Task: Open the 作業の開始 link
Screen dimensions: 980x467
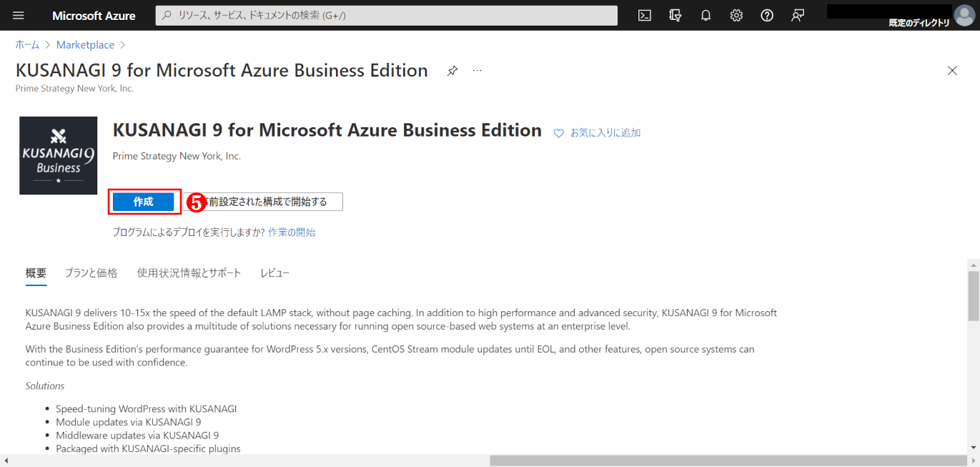Action: point(292,232)
